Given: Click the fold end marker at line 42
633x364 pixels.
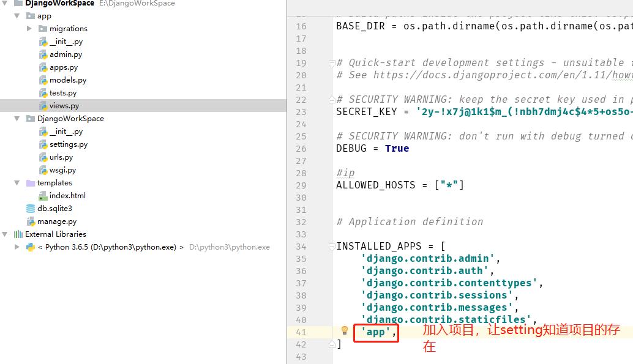Looking at the screenshot, I should [x=332, y=344].
